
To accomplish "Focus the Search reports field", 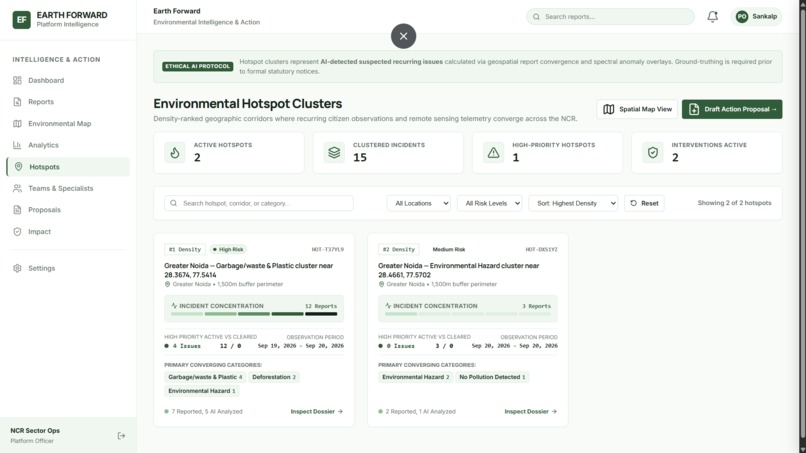I will point(610,16).
